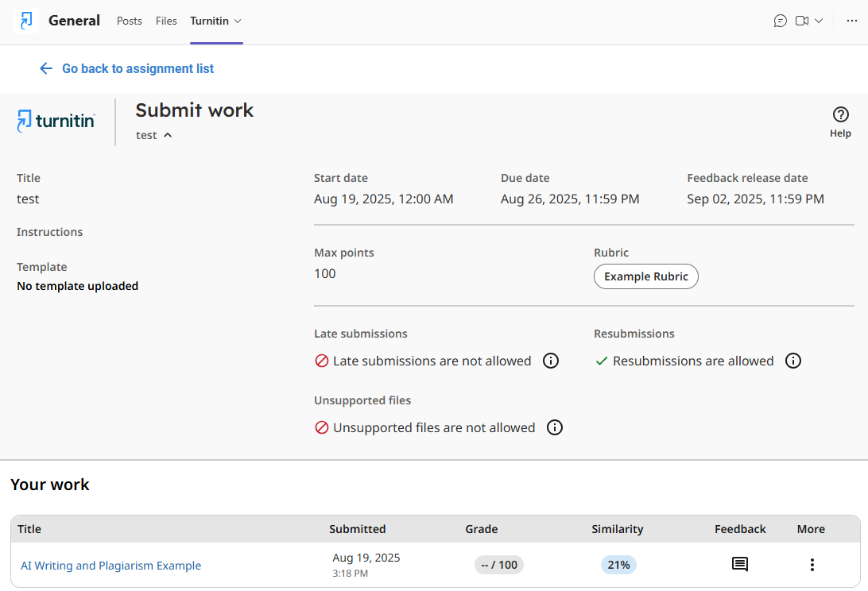Click the -- / 100 grade pill
The image size is (868, 591).
(x=498, y=565)
